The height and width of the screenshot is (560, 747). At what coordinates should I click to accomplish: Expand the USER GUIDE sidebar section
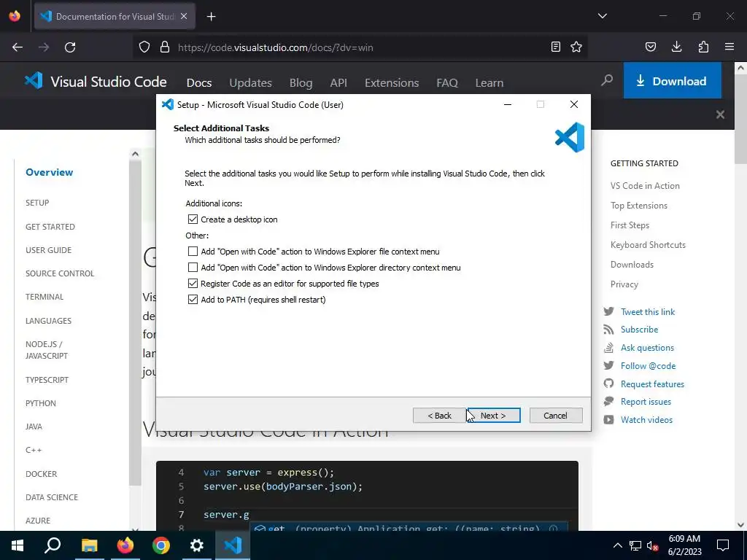coord(49,250)
